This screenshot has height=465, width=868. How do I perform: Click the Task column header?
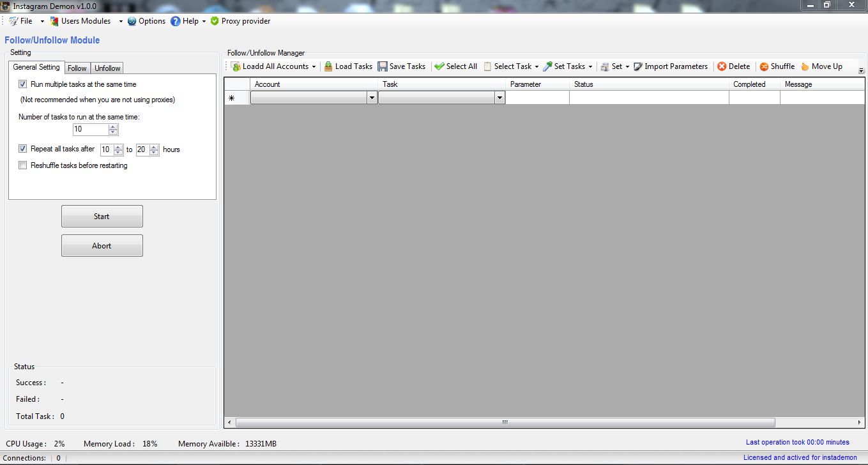tap(442, 84)
